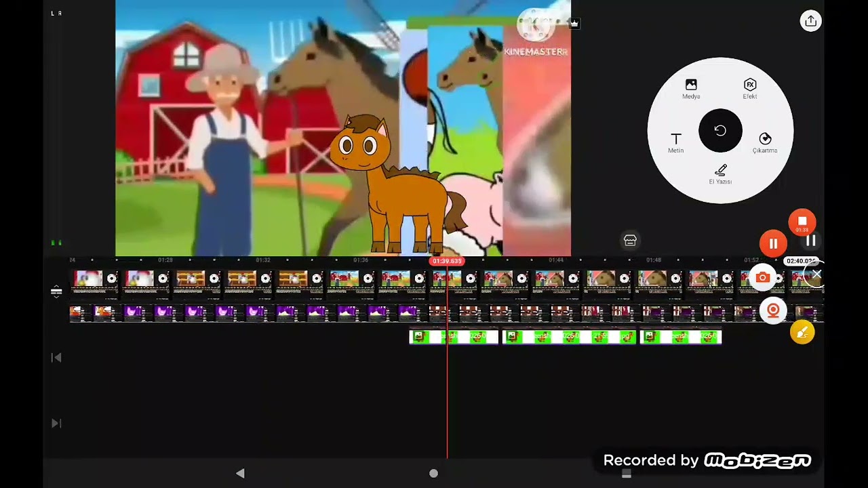Add an El Yazısı handwriting layer
Screen dimensions: 868x488
tap(720, 174)
